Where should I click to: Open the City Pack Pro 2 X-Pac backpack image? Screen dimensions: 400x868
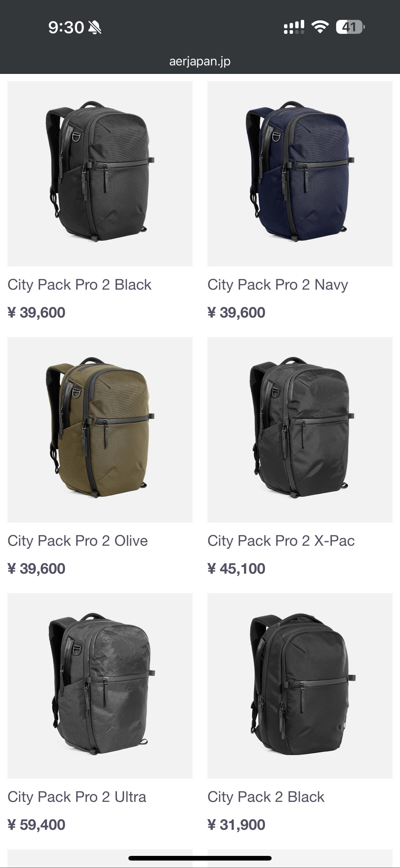pyautogui.click(x=300, y=430)
